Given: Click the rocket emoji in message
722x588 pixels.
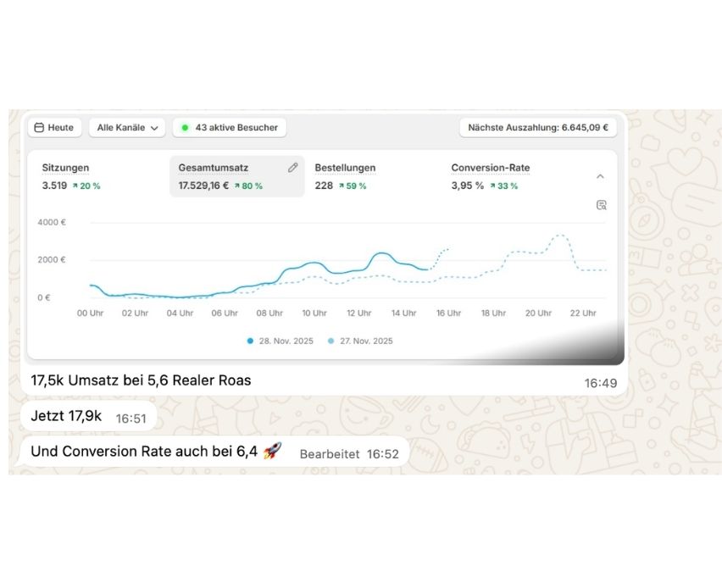Looking at the screenshot, I should coord(272,451).
